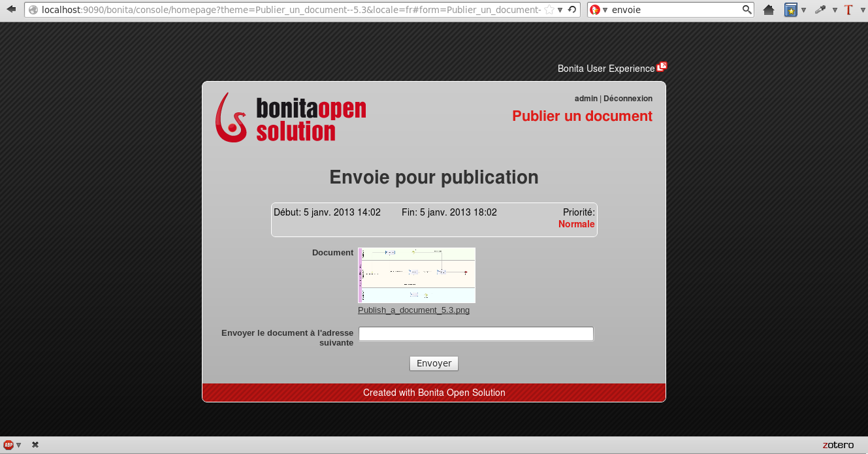
Task: Click the red T toolbar icon
Action: [x=848, y=10]
